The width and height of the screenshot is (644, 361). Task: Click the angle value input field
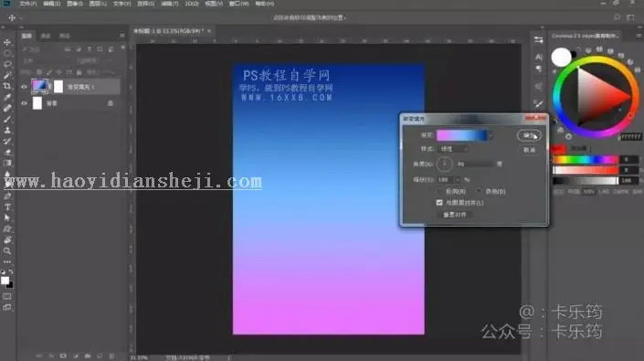pyautogui.click(x=474, y=165)
